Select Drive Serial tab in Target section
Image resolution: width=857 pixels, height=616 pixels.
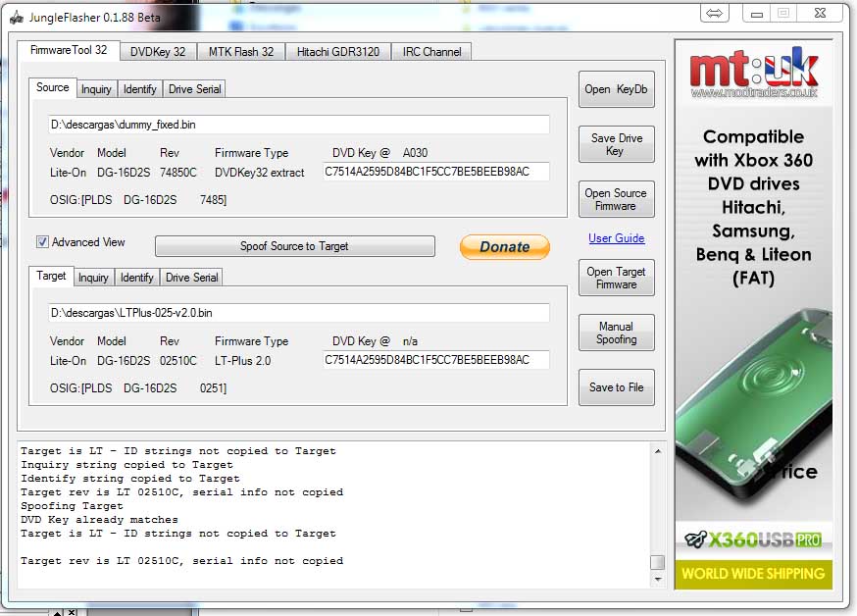(192, 278)
